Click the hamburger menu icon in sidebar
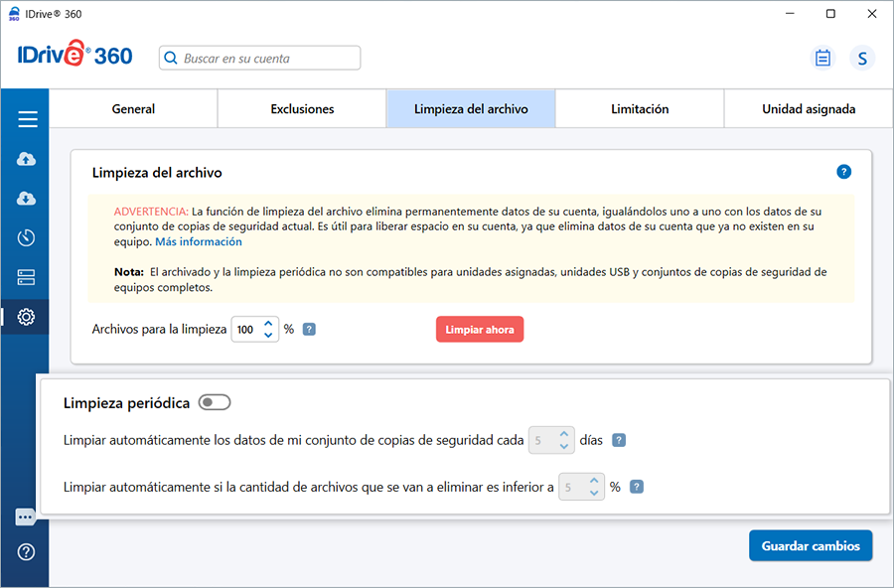Image resolution: width=894 pixels, height=588 pixels. pos(27,119)
